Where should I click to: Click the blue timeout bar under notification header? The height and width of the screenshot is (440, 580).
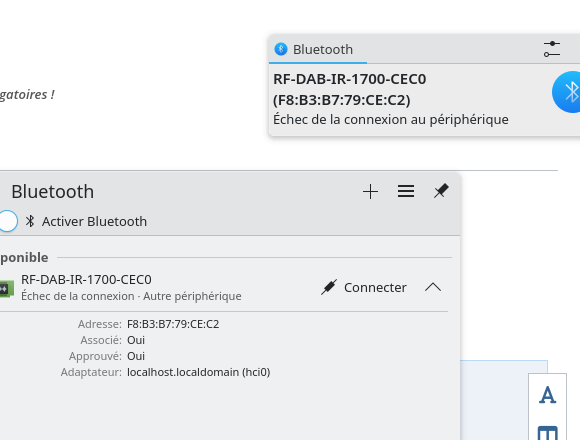pos(318,63)
